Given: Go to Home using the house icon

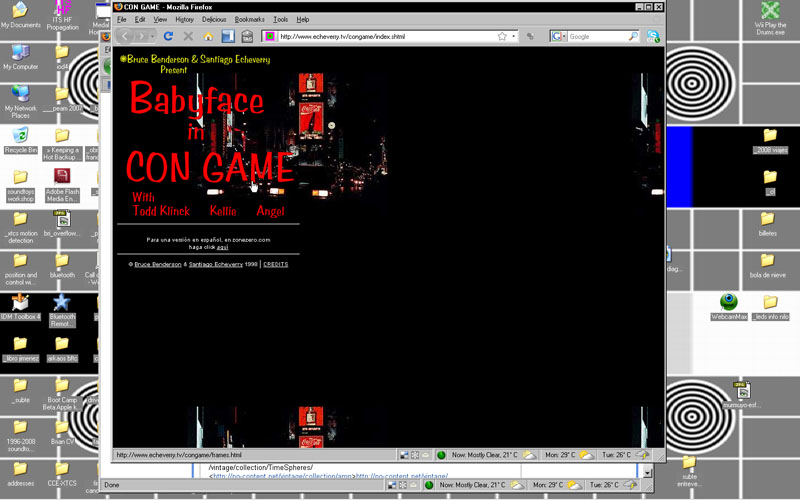Looking at the screenshot, I should pyautogui.click(x=208, y=36).
